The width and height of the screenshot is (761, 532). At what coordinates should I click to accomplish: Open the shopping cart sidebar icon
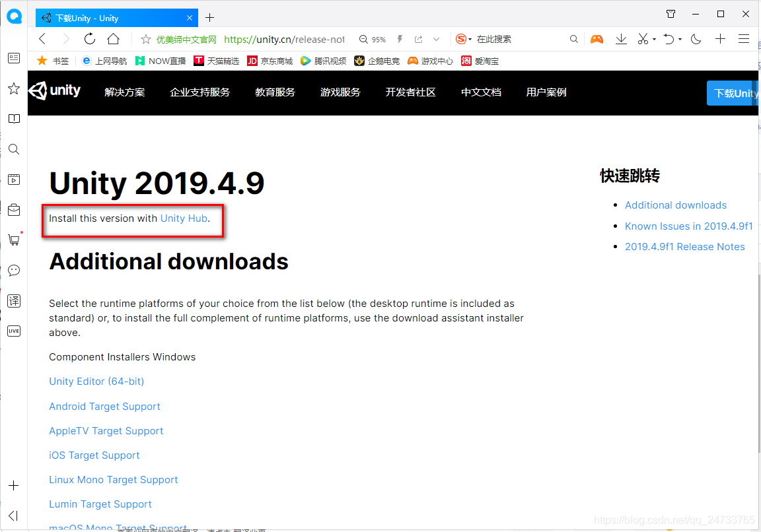[14, 240]
